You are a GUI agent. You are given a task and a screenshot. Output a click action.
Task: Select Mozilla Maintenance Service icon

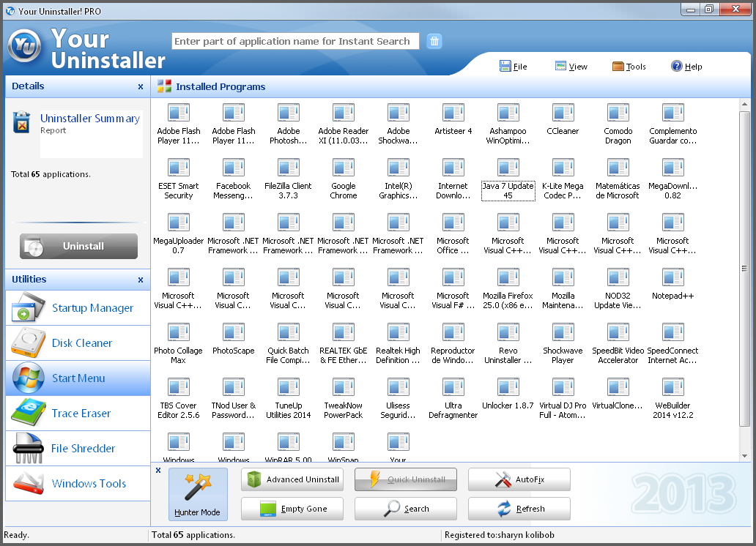click(563, 278)
